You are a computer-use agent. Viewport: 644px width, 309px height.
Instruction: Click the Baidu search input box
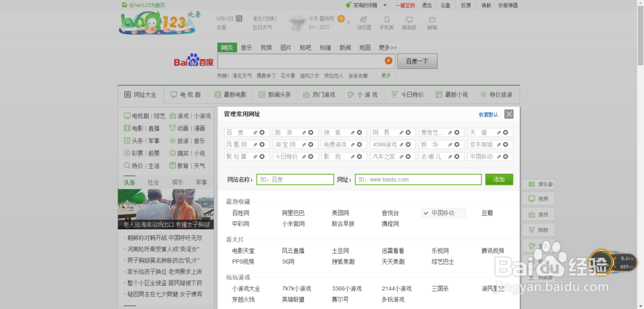point(307,61)
